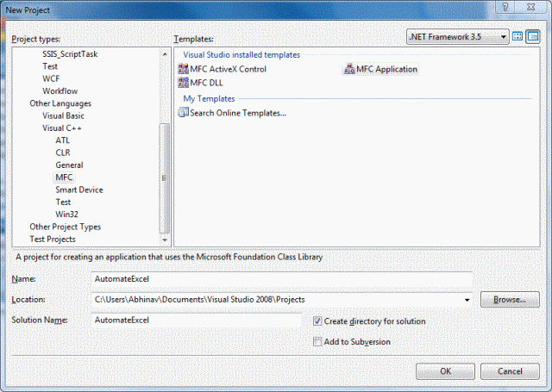Select Win32 project type

pos(66,215)
